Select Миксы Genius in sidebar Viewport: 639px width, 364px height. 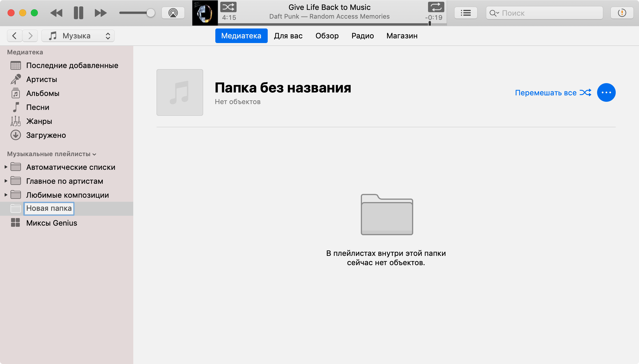click(52, 223)
